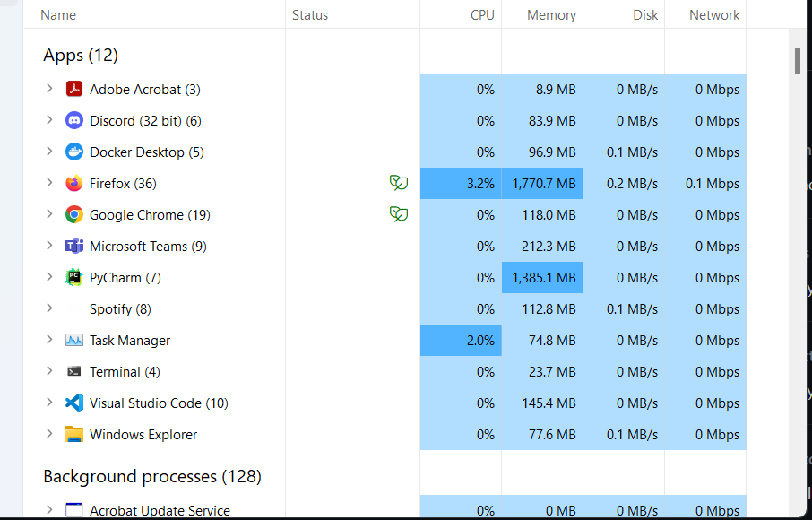Click the Adobe Acrobat app icon
812x520 pixels.
(x=75, y=89)
